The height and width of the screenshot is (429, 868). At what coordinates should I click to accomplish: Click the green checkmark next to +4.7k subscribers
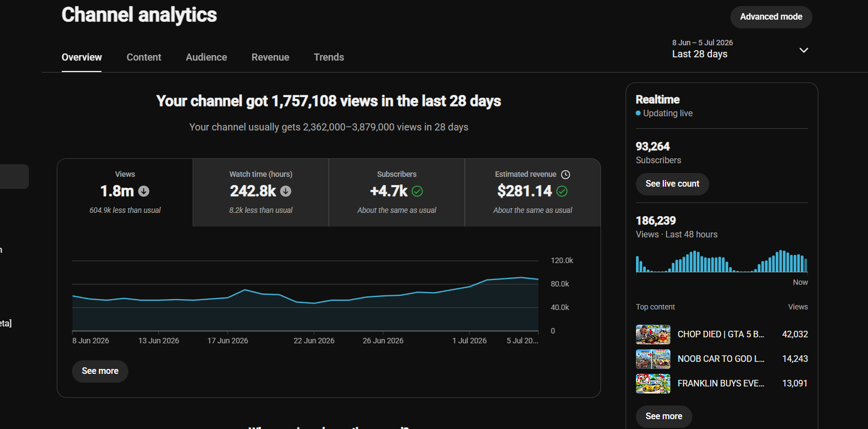[417, 191]
